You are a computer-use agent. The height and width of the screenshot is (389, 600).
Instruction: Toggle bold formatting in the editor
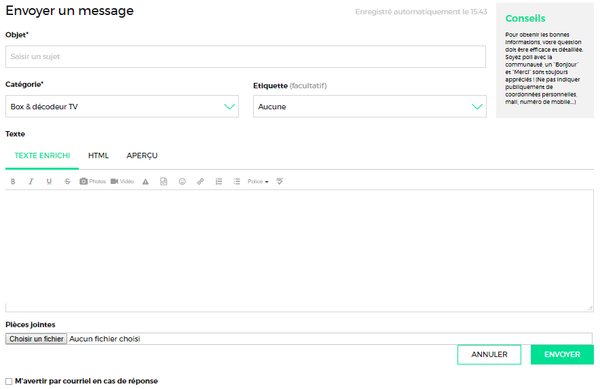(13, 181)
